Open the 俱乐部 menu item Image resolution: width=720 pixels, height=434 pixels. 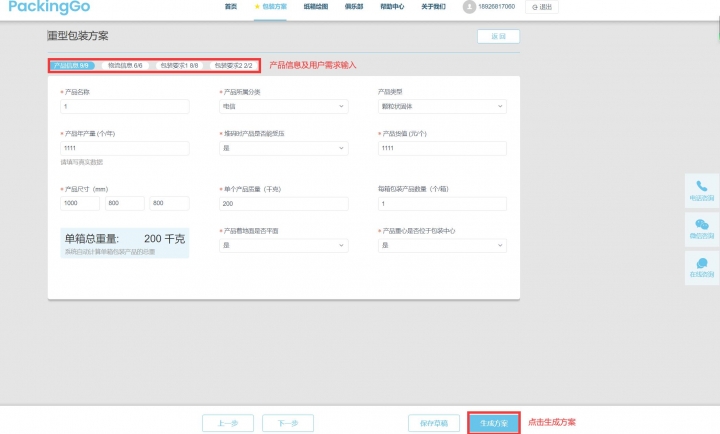354,7
